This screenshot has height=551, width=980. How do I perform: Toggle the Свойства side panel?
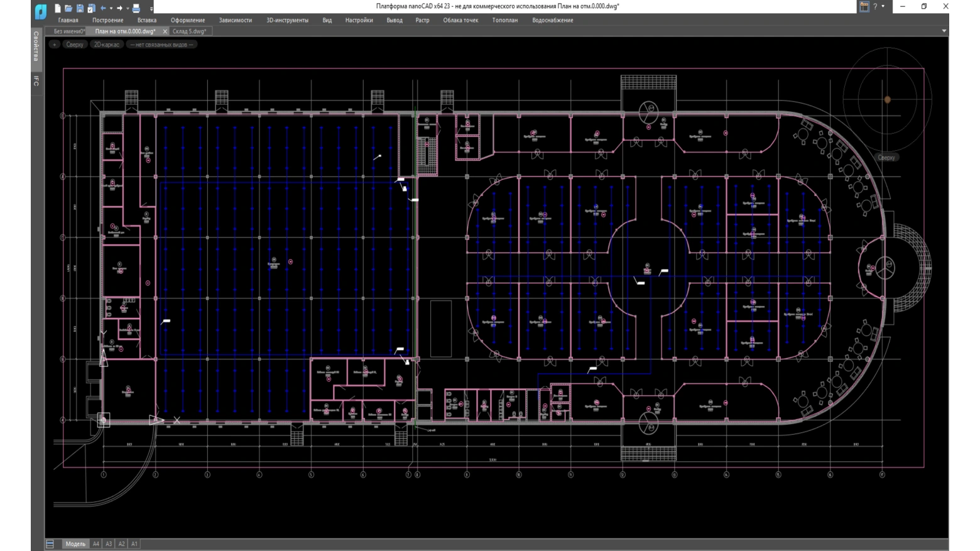[x=36, y=46]
